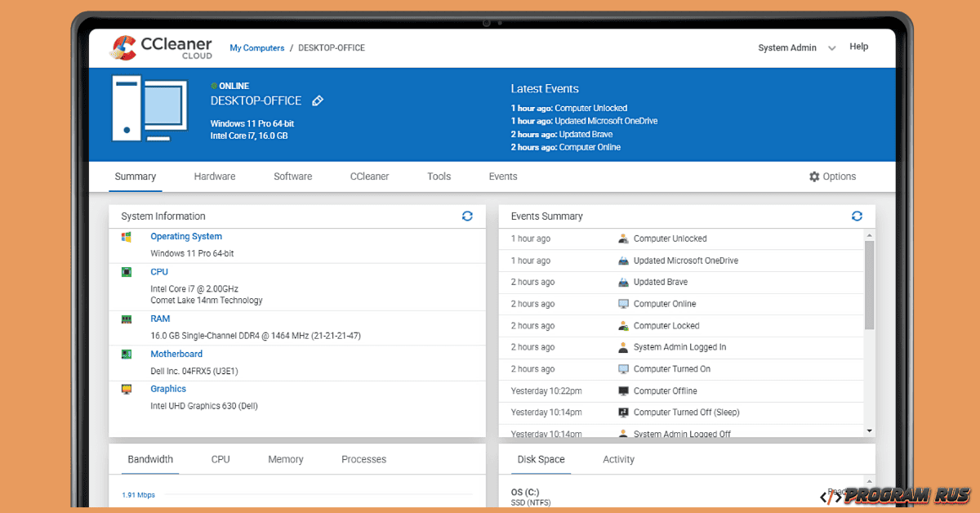Click the RAM memory module icon

(125, 318)
